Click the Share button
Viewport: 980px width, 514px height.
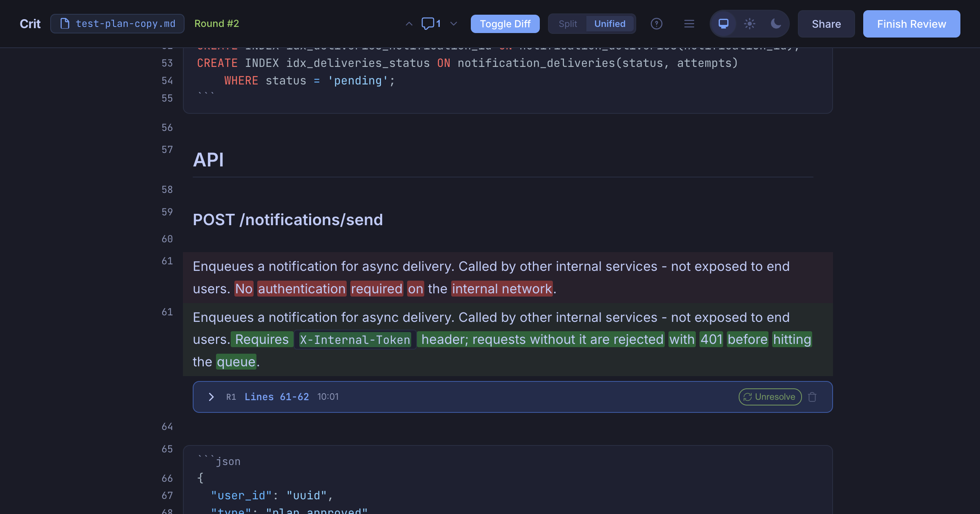point(826,24)
